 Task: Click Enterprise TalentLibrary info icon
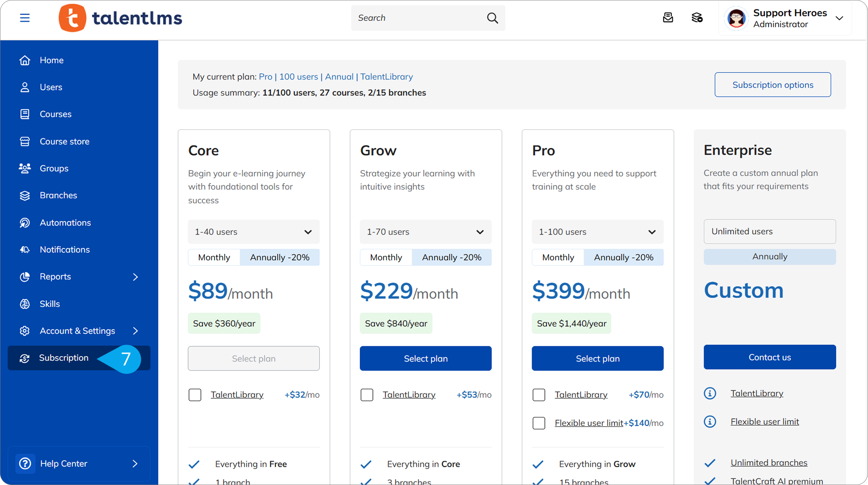click(710, 393)
